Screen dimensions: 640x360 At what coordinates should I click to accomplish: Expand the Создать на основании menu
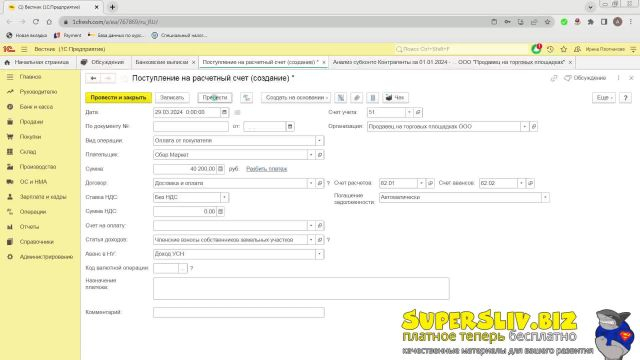296,98
